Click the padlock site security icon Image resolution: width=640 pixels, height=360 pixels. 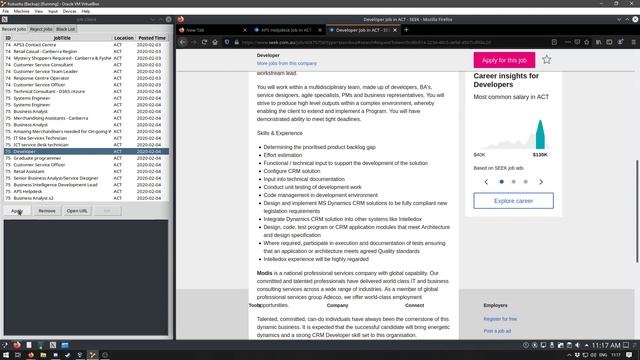(236, 42)
